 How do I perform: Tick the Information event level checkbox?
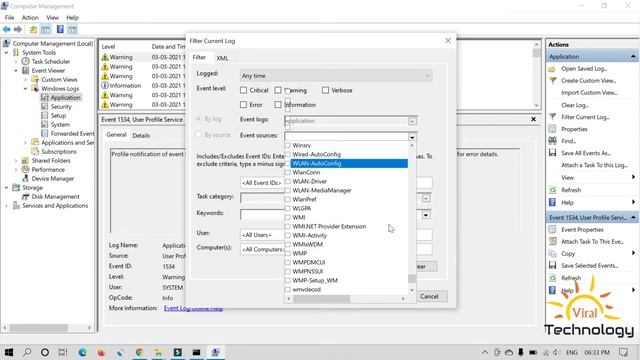(278, 105)
